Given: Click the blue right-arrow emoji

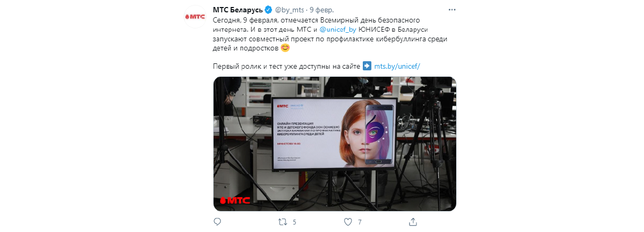Looking at the screenshot, I should tap(367, 66).
